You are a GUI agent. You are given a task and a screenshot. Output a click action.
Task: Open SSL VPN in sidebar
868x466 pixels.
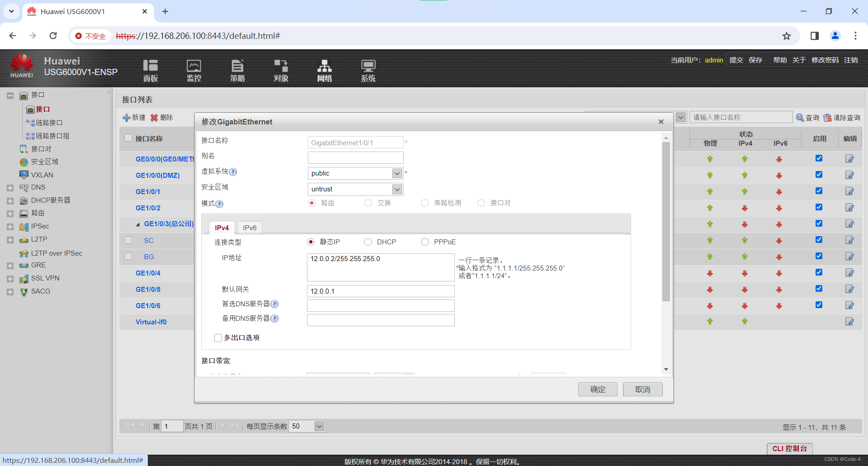click(45, 278)
